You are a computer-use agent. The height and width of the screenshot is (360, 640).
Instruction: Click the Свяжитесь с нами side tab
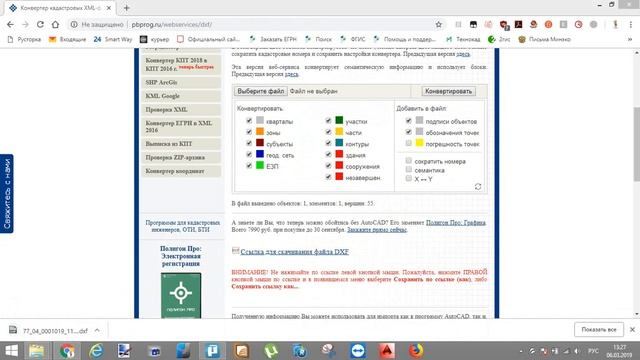(x=7, y=193)
